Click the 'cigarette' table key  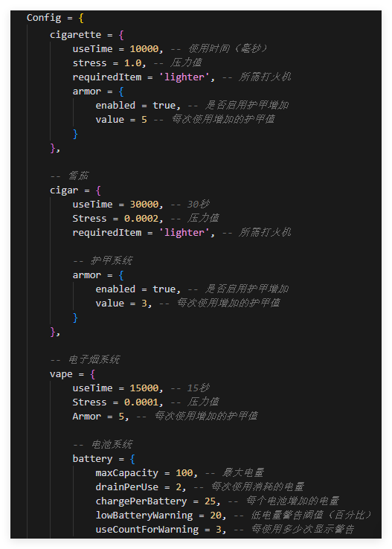pos(75,35)
